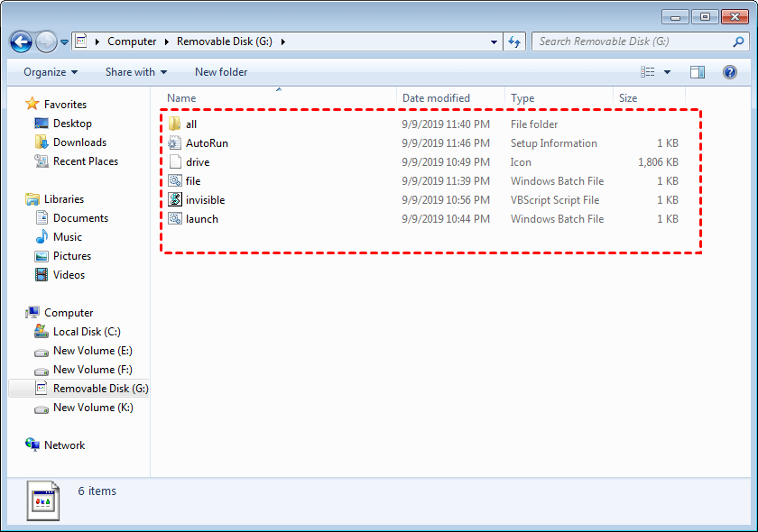Click Computer in the address breadcrumb

click(132, 41)
